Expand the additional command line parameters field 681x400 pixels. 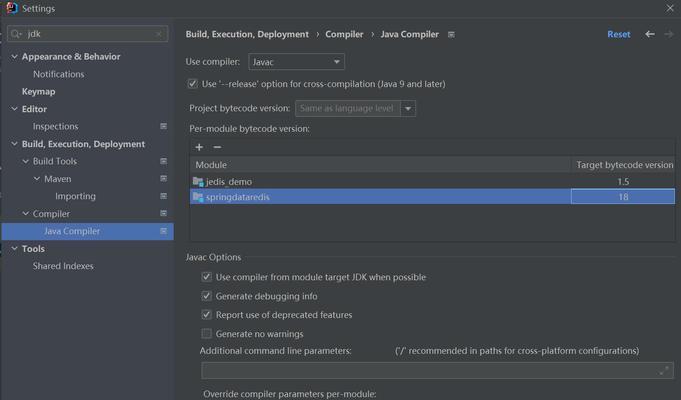(664, 370)
